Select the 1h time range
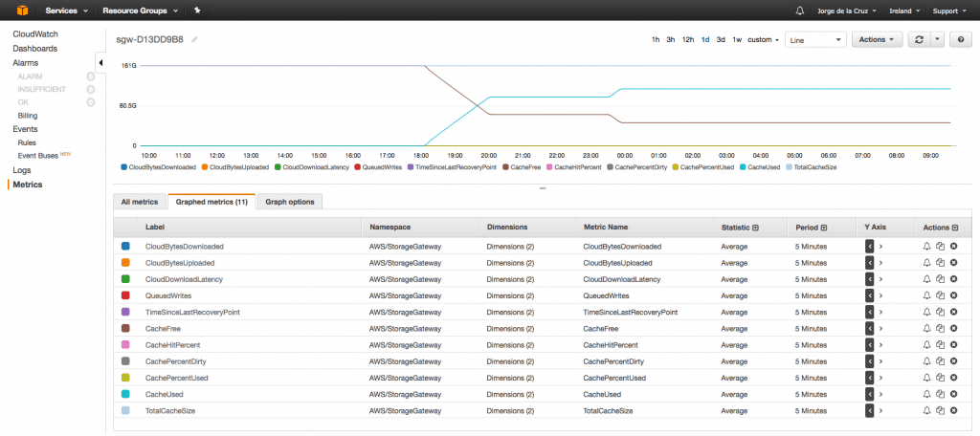The height and width of the screenshot is (436, 980). coord(656,39)
